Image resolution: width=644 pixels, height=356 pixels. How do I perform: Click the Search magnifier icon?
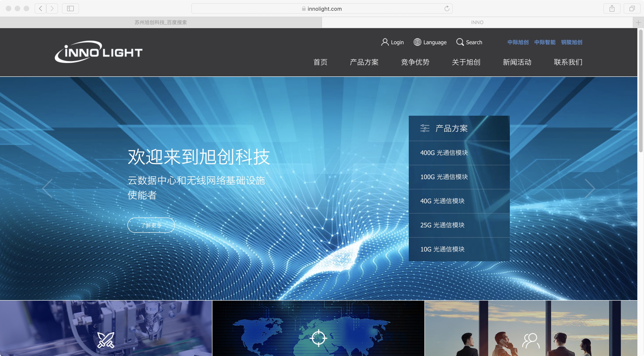(460, 42)
